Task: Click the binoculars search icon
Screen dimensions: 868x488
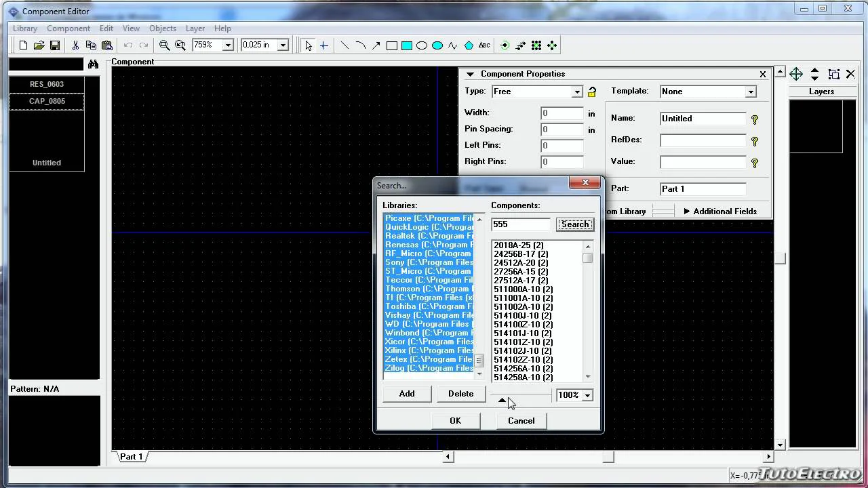Action: pyautogui.click(x=93, y=64)
